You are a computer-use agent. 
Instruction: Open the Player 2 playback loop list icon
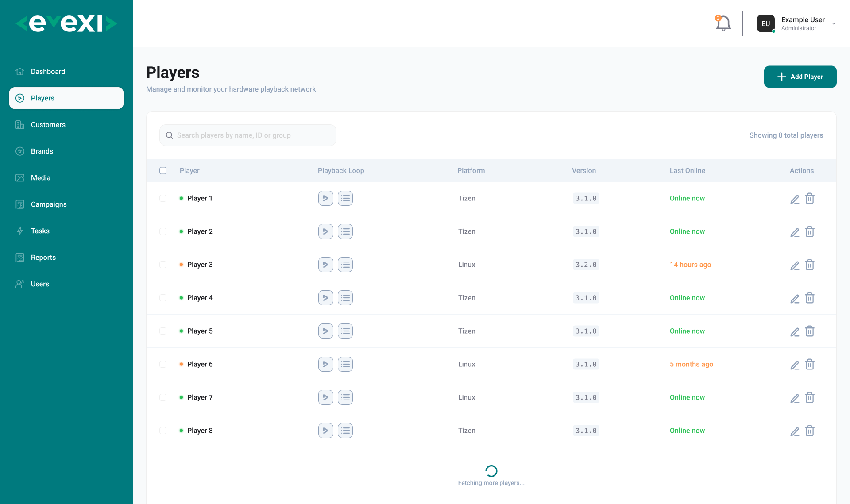(x=345, y=231)
